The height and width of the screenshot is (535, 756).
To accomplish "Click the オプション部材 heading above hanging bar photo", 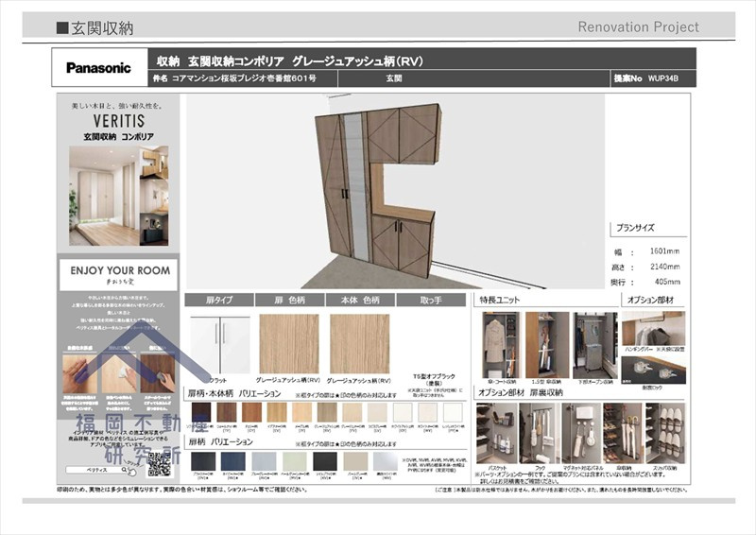I will pos(650,300).
